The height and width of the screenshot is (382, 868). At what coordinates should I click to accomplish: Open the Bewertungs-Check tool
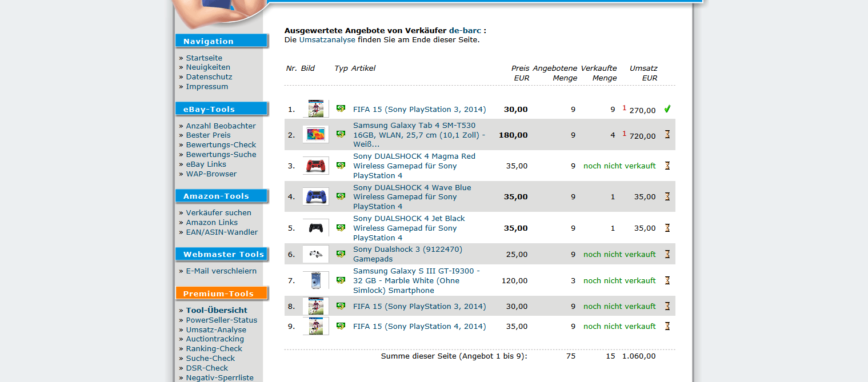point(221,144)
